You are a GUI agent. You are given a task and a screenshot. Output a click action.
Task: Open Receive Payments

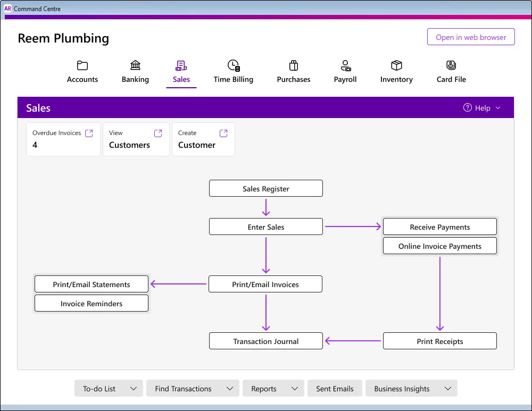click(x=440, y=227)
